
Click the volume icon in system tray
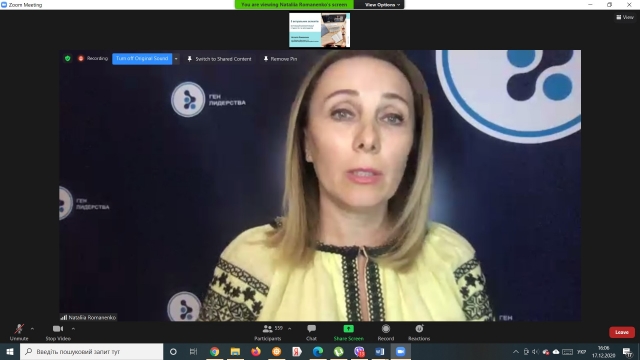536,351
